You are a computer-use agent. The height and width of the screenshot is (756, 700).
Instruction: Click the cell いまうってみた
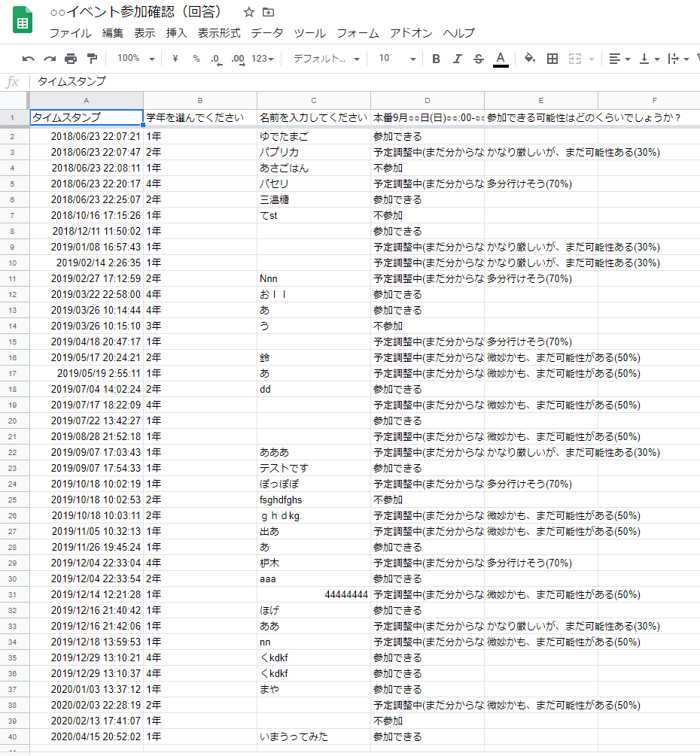coord(314,736)
